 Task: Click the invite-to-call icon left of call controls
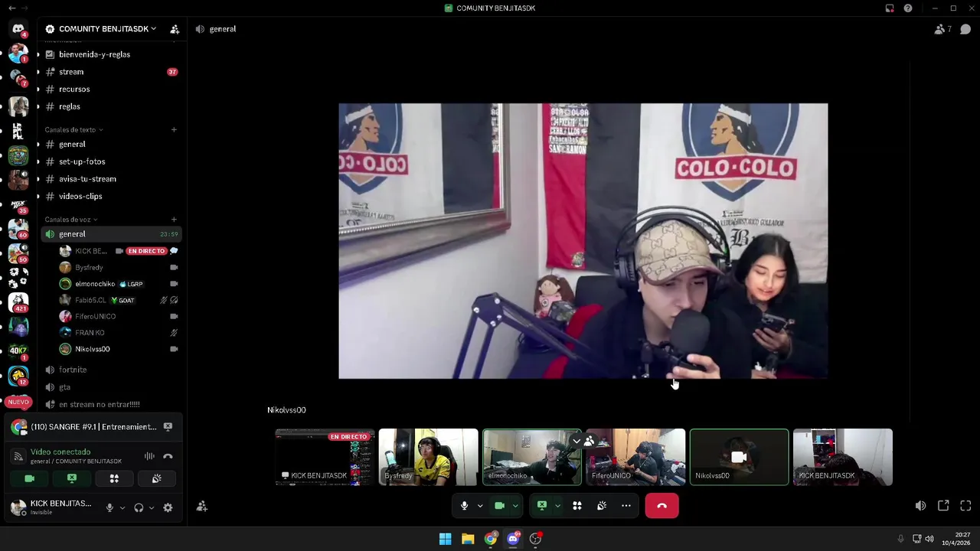tap(202, 507)
